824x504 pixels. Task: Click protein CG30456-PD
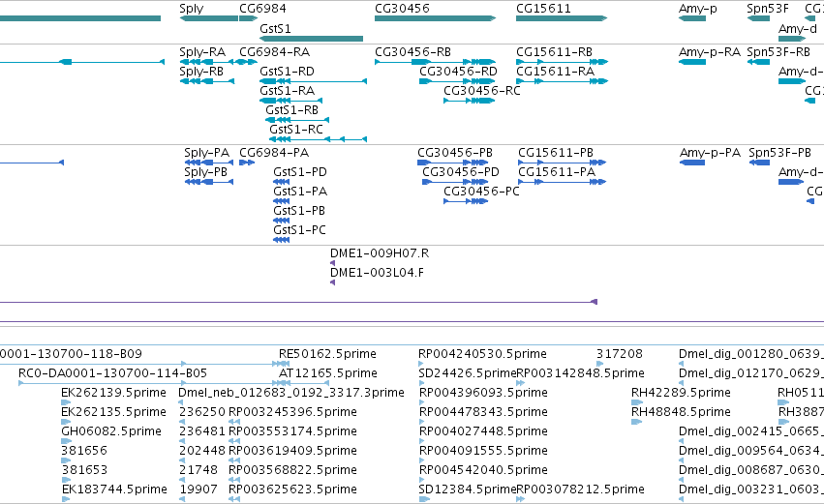click(461, 172)
